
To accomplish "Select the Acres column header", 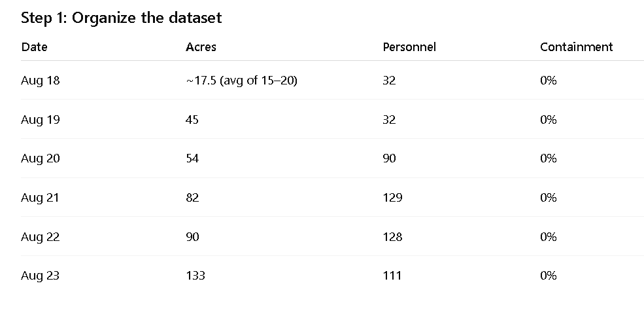I will coord(201,47).
